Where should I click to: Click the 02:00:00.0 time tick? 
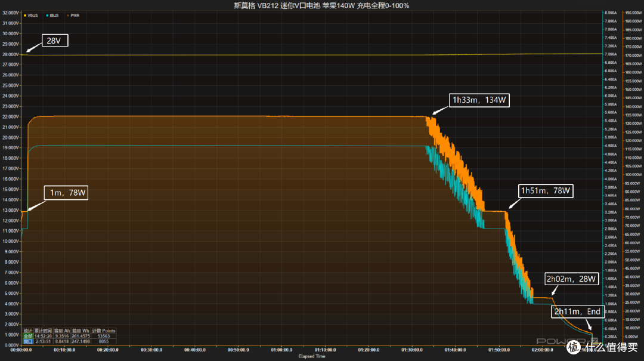[x=542, y=350]
